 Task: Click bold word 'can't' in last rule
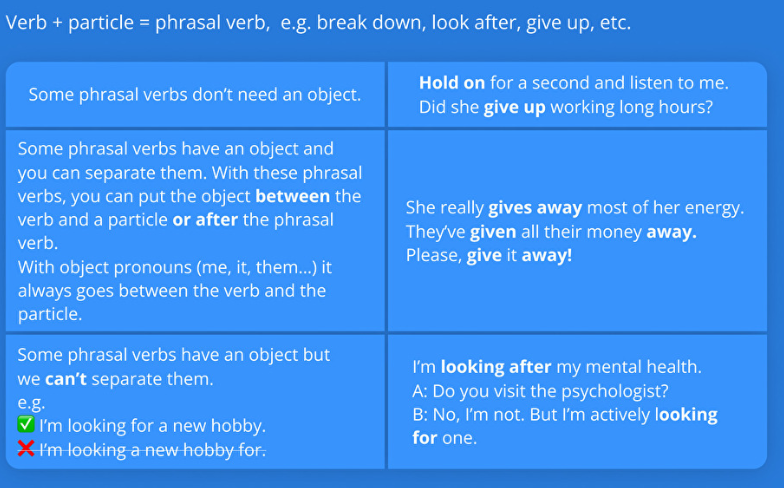click(x=66, y=378)
